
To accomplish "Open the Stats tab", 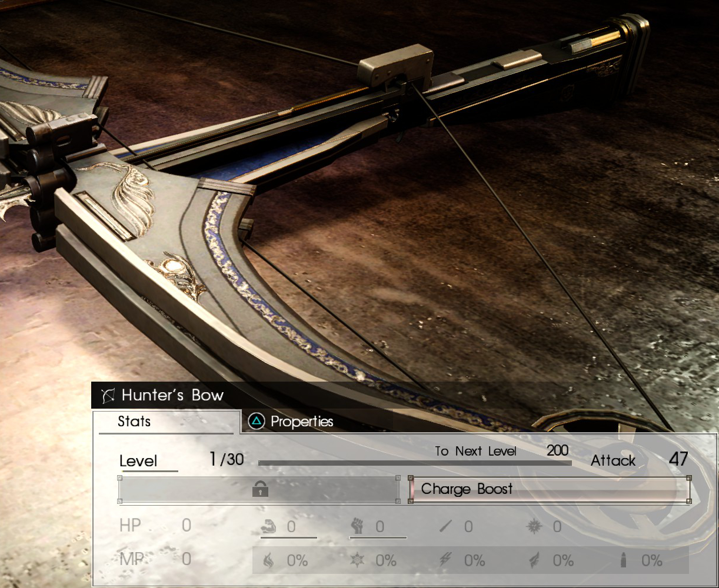I will click(x=167, y=422).
